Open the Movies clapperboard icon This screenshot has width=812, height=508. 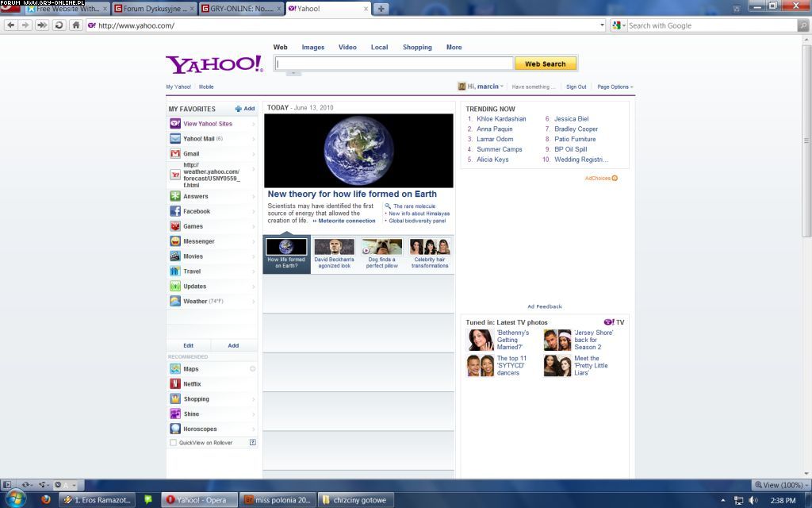point(175,256)
